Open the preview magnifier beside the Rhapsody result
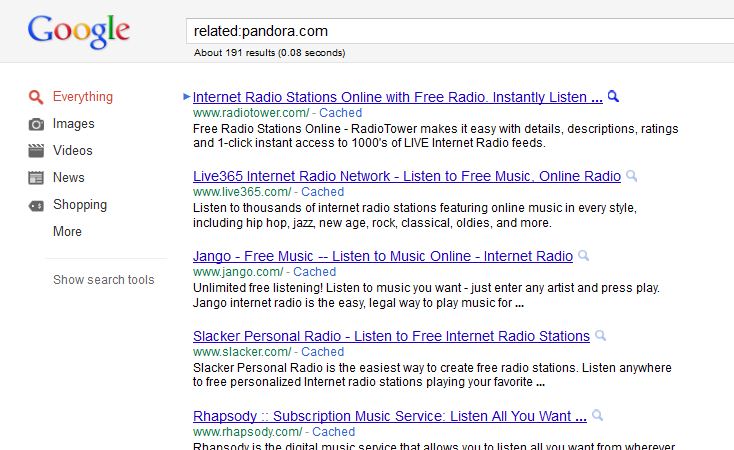This screenshot has width=734, height=450. 597,415
